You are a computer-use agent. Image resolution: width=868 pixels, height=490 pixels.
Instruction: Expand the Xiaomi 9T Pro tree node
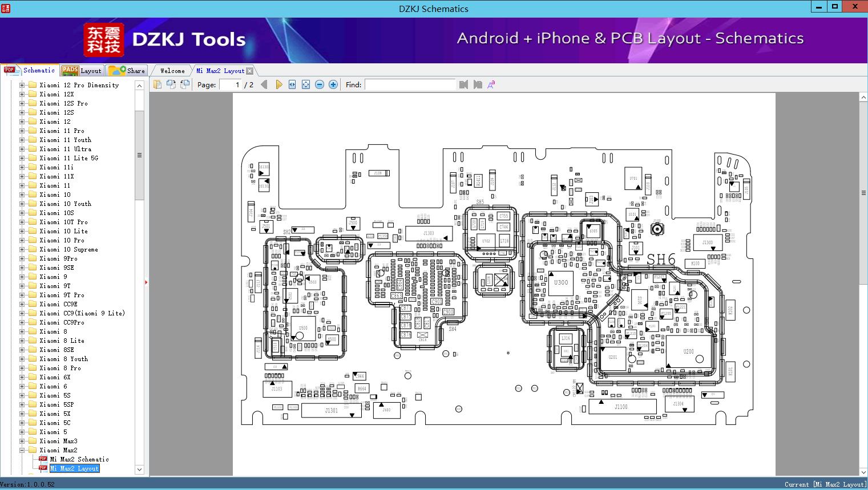tap(22, 295)
